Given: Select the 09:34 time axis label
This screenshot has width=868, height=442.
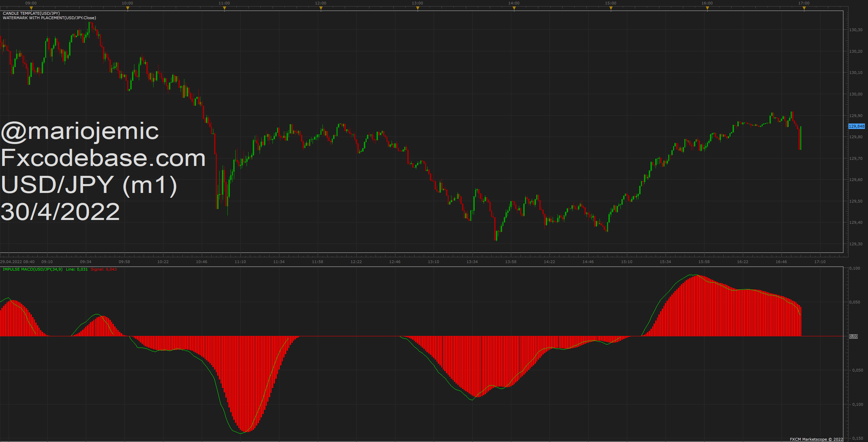Looking at the screenshot, I should pyautogui.click(x=86, y=262).
